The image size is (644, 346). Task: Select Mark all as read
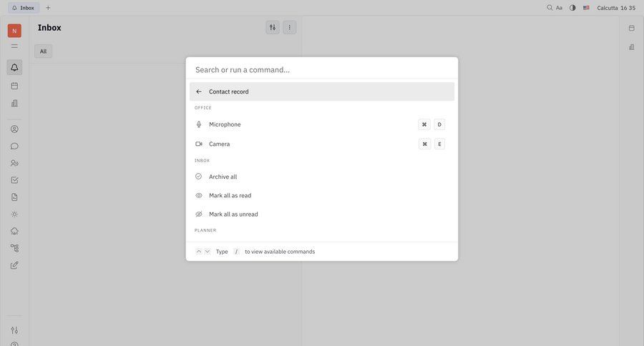tap(230, 195)
